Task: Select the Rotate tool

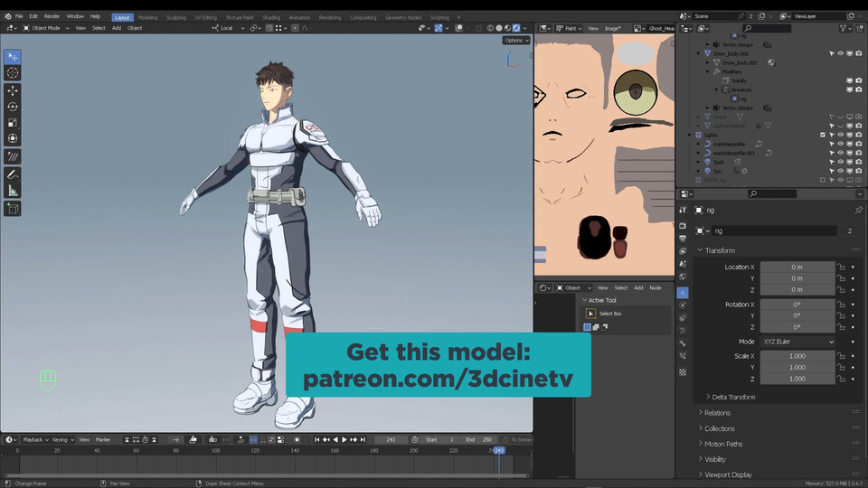Action: click(x=12, y=107)
